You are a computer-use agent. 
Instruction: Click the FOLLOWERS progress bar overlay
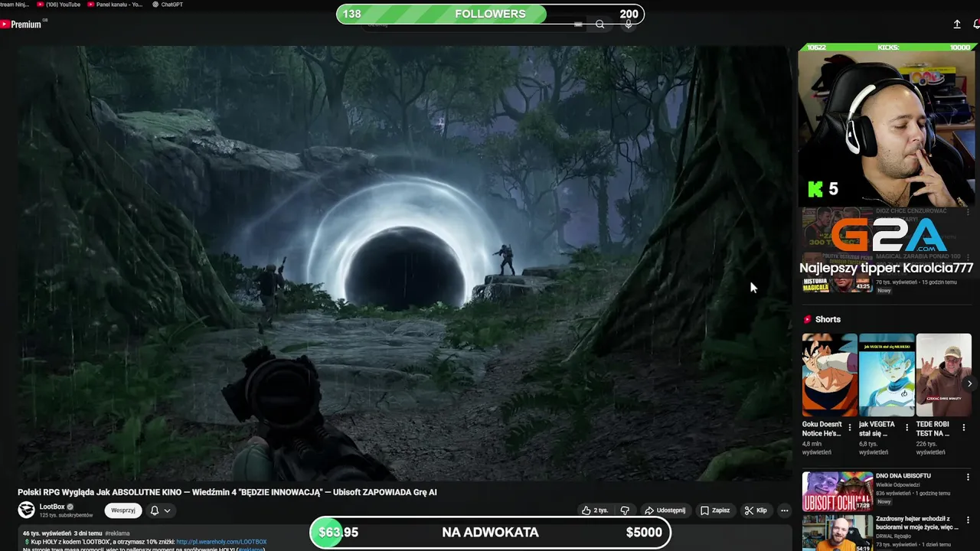point(490,14)
